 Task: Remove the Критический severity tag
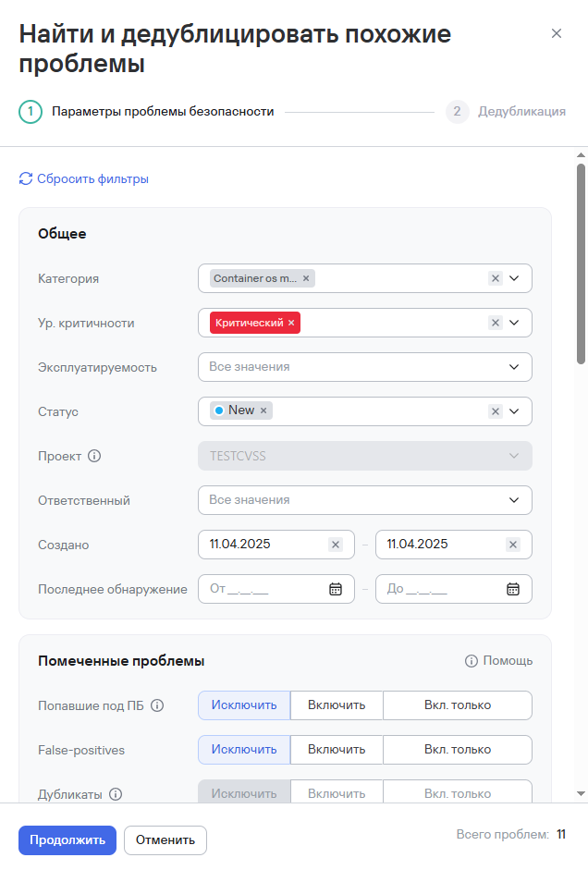pyautogui.click(x=291, y=323)
